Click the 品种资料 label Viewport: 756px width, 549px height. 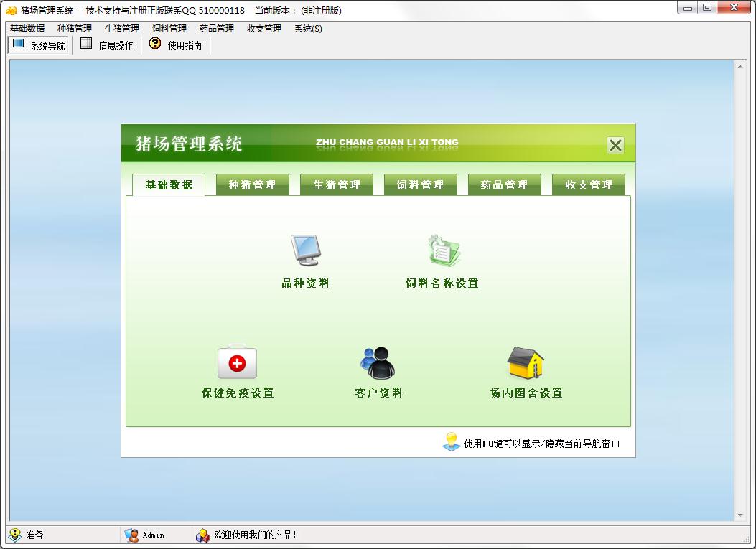tap(306, 283)
